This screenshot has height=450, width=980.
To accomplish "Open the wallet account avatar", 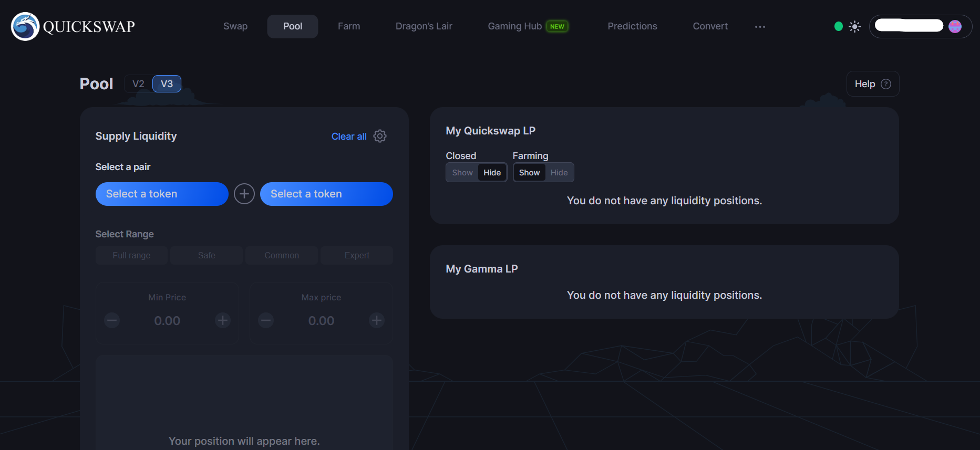I will click(x=955, y=26).
